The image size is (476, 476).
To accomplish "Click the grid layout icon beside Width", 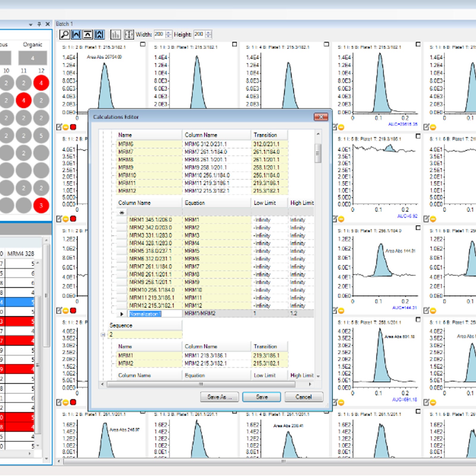I will pyautogui.click(x=129, y=35).
